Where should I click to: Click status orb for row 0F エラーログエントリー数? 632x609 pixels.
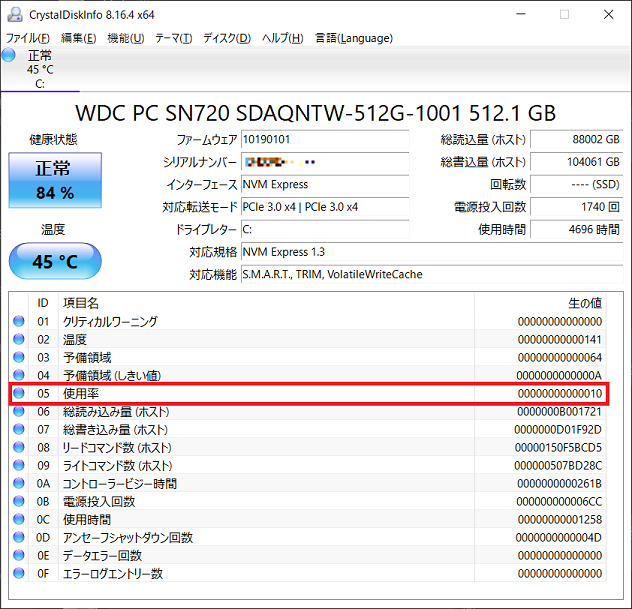tap(19, 573)
